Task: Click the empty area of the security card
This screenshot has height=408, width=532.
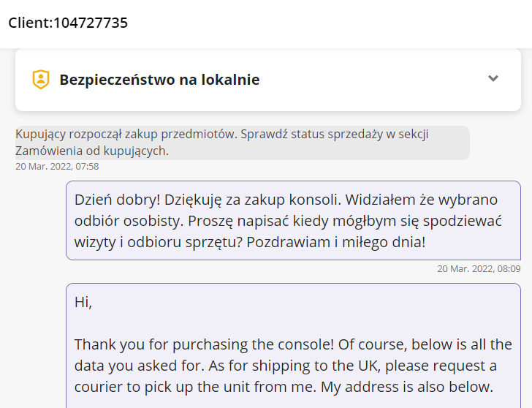Action: pos(373,80)
